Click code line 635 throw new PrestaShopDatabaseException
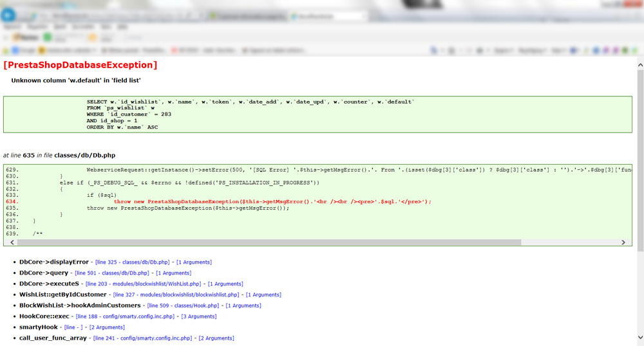 click(187, 208)
